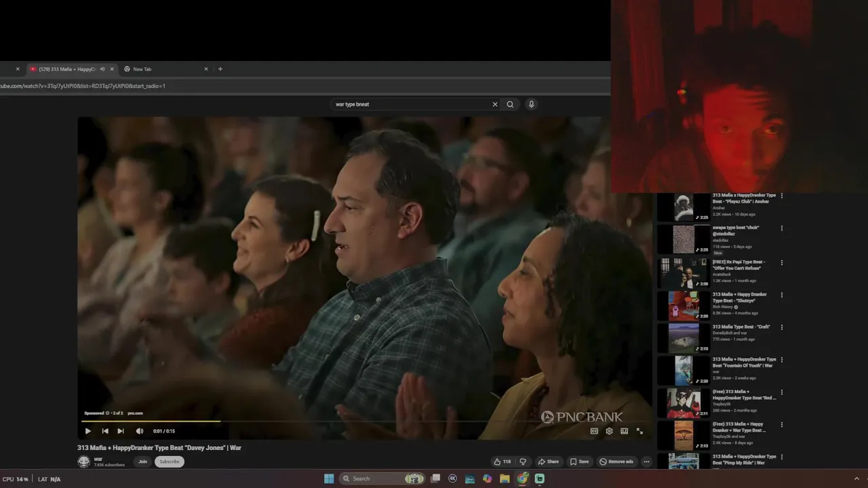
Task: Open the Copilot icon in the taskbar
Action: [x=487, y=479]
